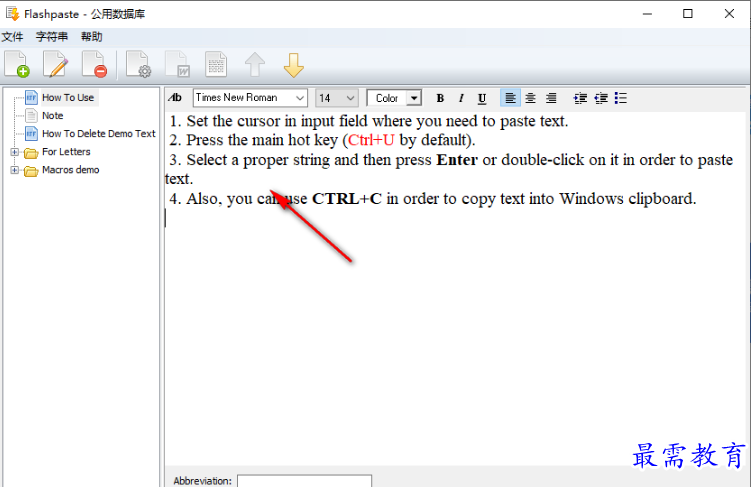The width and height of the screenshot is (754, 487).
Task: Align text left
Action: click(x=510, y=98)
